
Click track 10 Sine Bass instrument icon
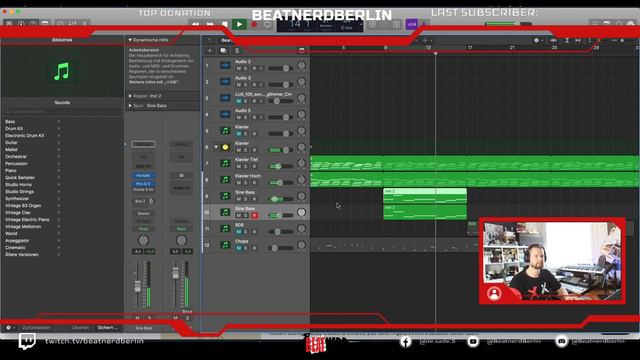[225, 212]
